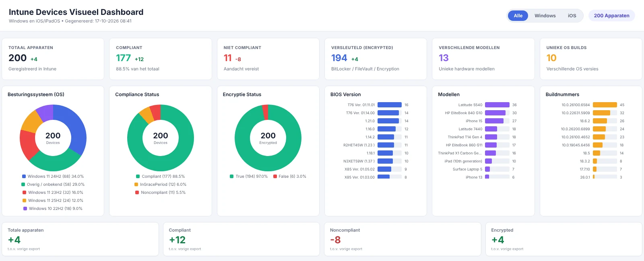This screenshot has height=261, width=644.
Task: Click the 10.0.19045.6456 build bar
Action: pos(598,145)
